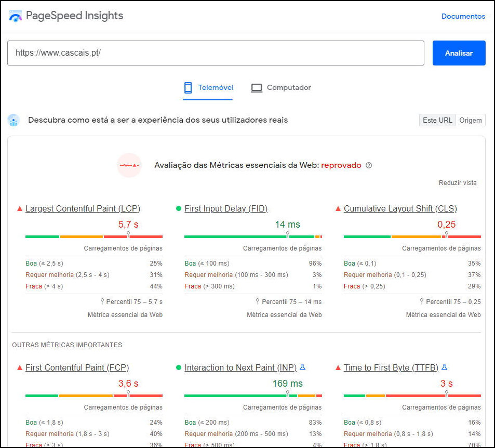Open help icon next to reprovado
This screenshot has width=495, height=448.
pos(368,165)
